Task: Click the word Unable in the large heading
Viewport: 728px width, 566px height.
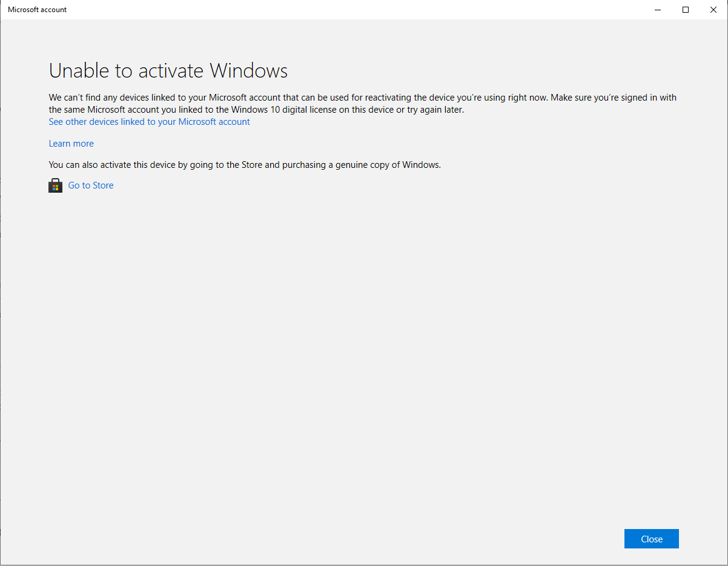Action: pos(80,71)
